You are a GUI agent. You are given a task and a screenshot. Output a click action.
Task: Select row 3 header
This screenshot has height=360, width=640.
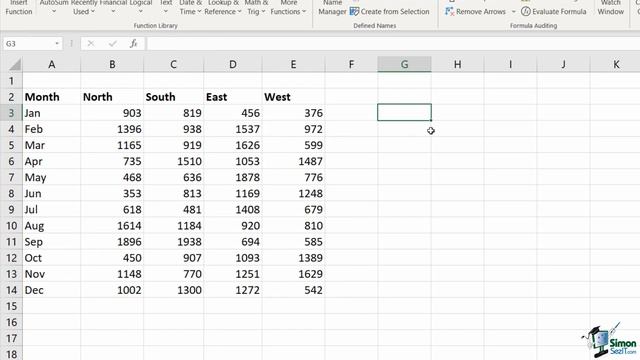pyautogui.click(x=11, y=113)
